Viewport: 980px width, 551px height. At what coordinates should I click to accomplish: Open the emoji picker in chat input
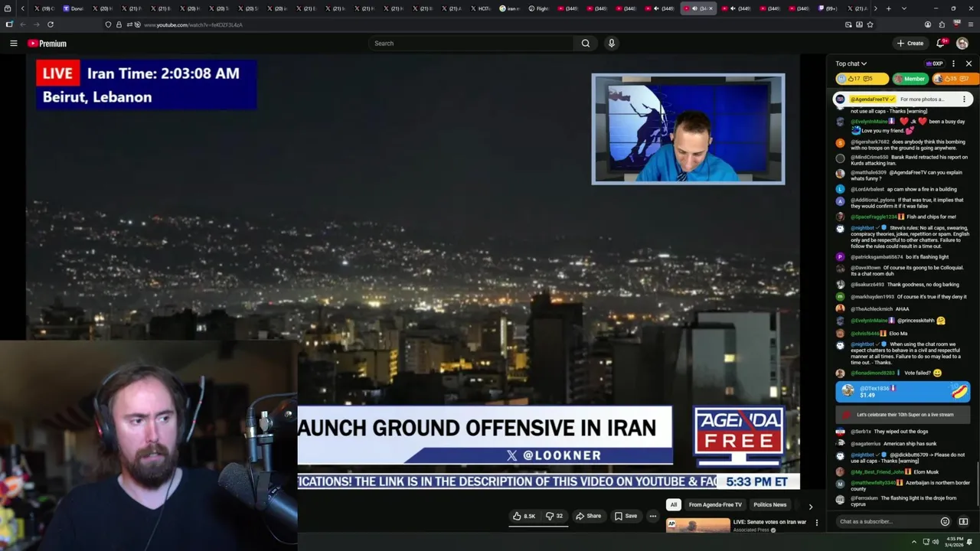945,522
